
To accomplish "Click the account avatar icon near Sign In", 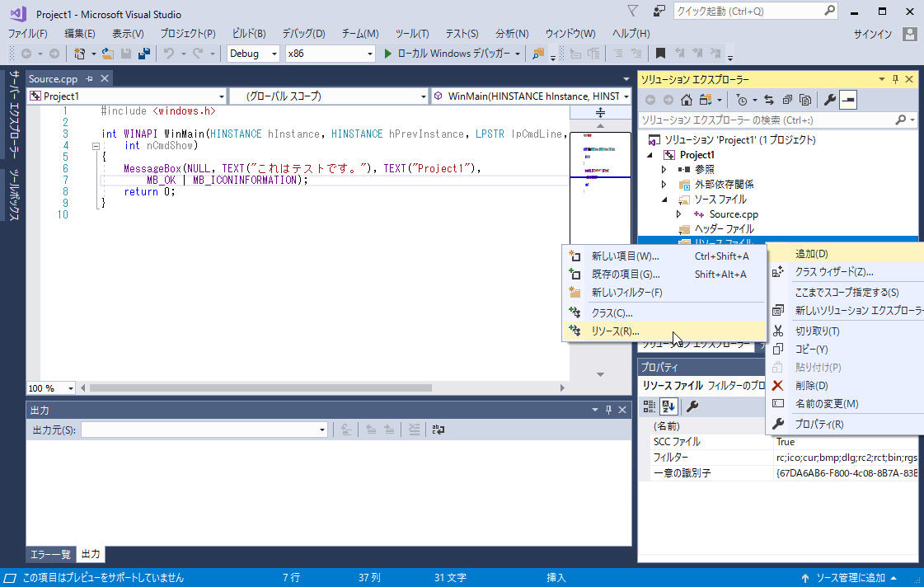I will 909,34.
